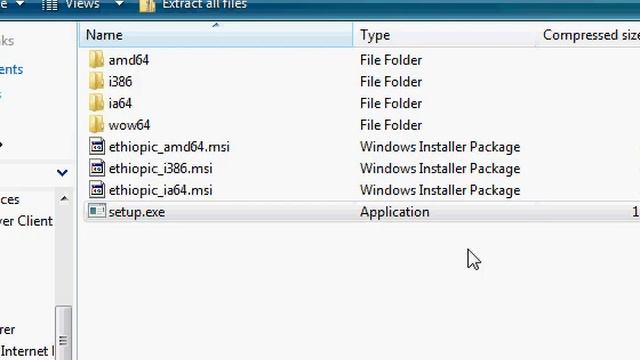Screen dimensions: 640x360
Task: Select the sidebar item ending 'ver Client'
Action: coord(26,221)
